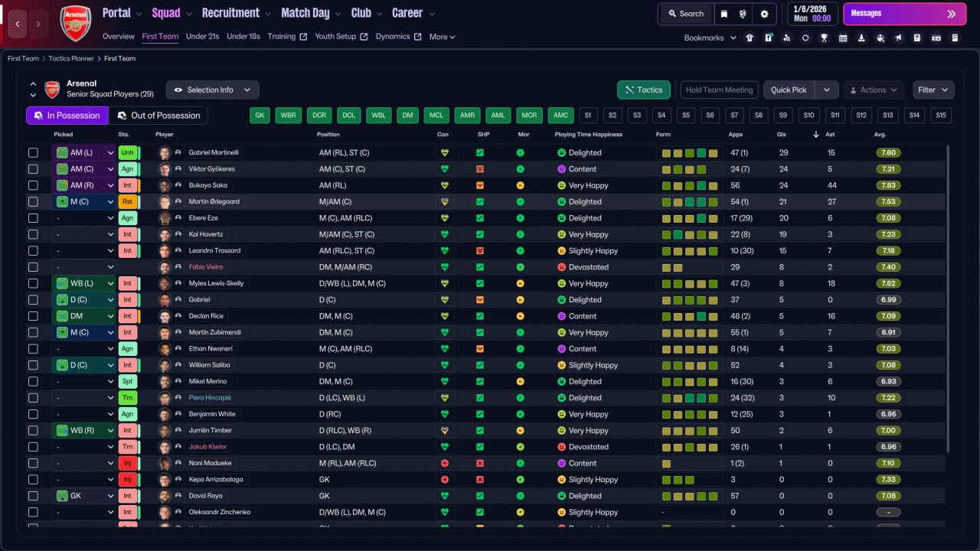Open Gabriel Martinelli's AM (L) picked position dropdown
This screenshot has width=980, height=551.
(83, 153)
